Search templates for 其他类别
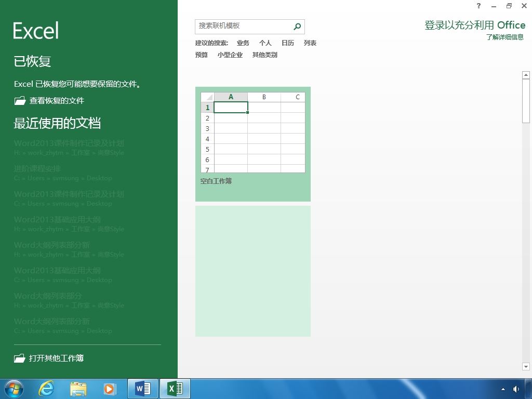The image size is (532, 399). (265, 55)
